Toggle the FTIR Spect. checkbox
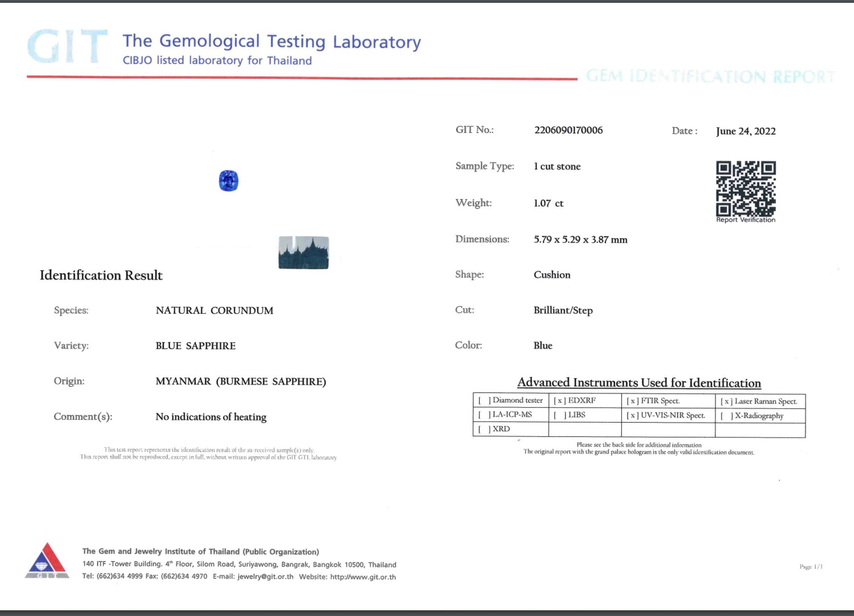 pos(632,401)
